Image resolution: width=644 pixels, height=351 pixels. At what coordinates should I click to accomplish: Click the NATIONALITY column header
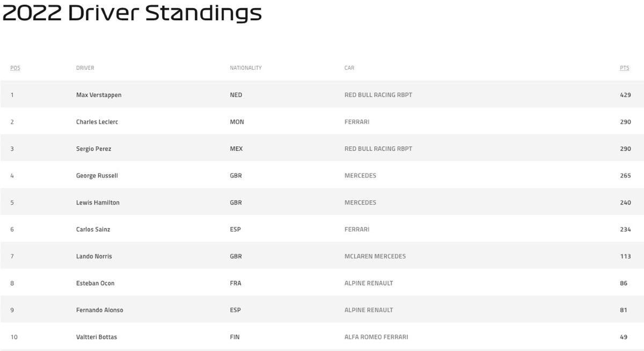pyautogui.click(x=246, y=68)
